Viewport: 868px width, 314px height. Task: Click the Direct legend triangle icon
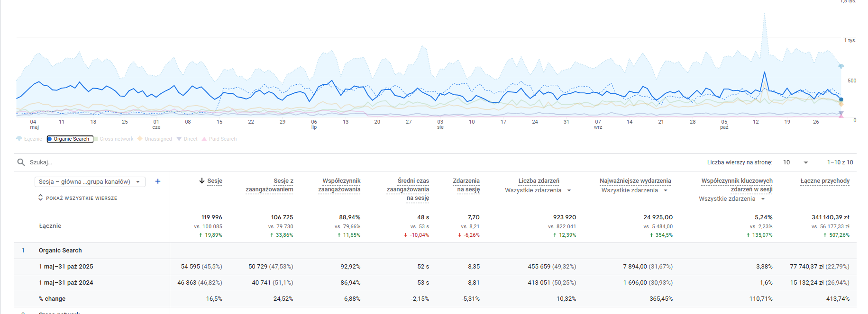coord(179,139)
